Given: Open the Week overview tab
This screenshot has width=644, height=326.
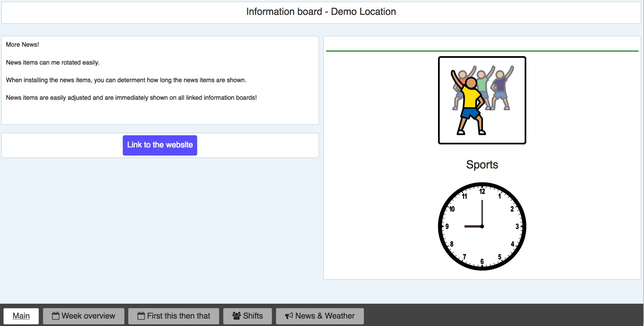Looking at the screenshot, I should click(84, 316).
